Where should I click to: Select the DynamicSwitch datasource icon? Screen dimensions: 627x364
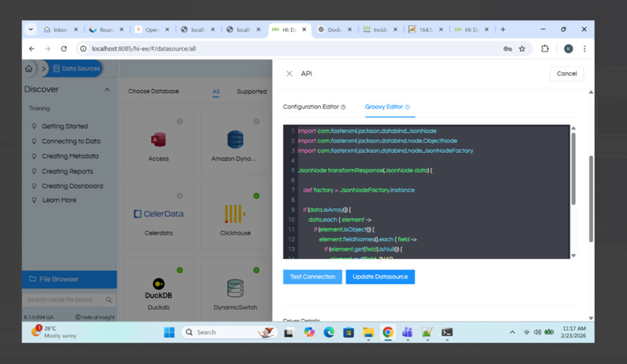coord(235,289)
